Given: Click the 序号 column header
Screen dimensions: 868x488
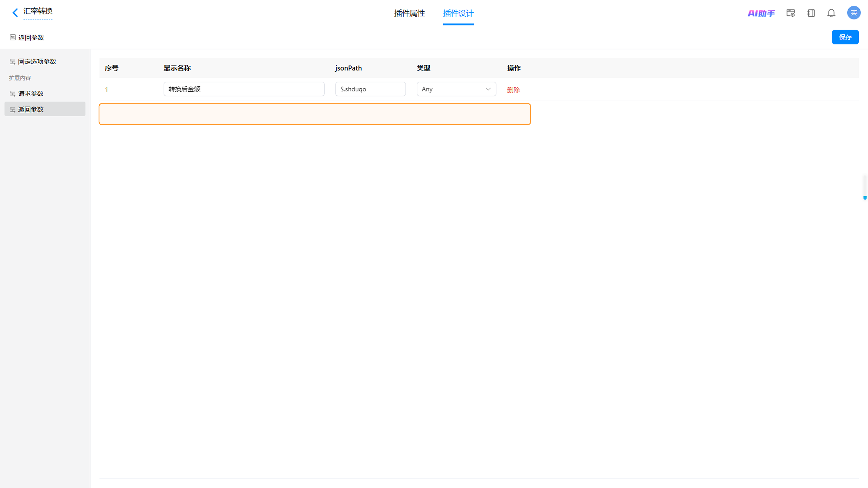Looking at the screenshot, I should pos(111,68).
